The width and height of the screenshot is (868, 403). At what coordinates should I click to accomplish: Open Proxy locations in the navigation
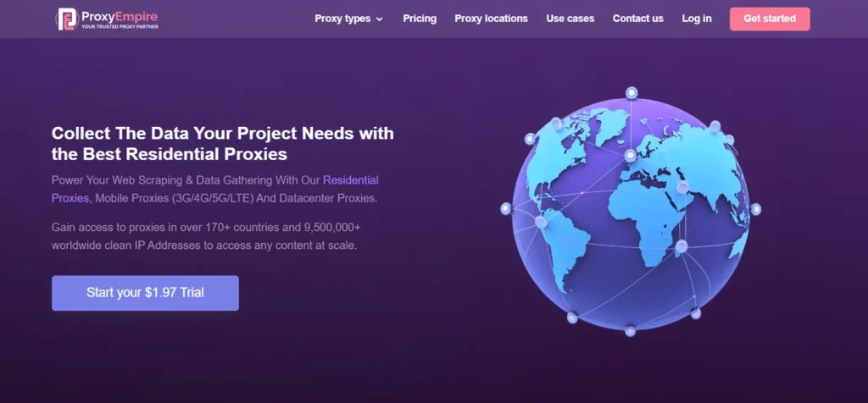point(491,19)
